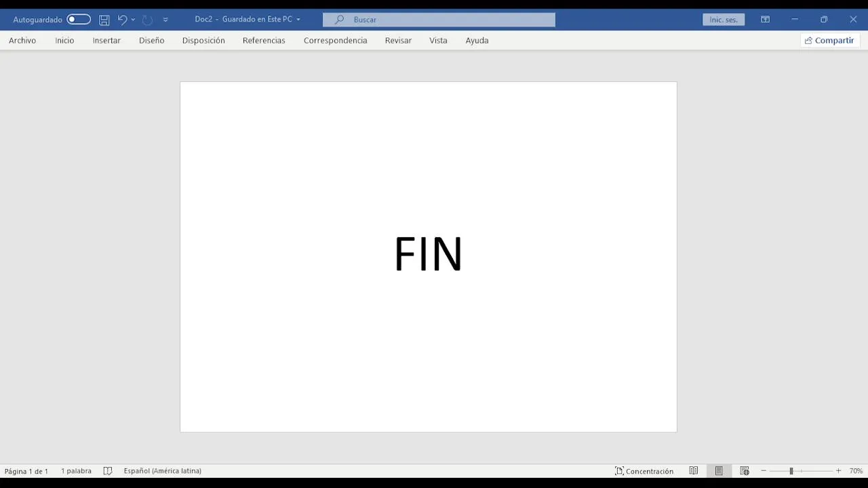Click the zoom out minus button
Image resolution: width=868 pixels, height=488 pixels.
[764, 471]
